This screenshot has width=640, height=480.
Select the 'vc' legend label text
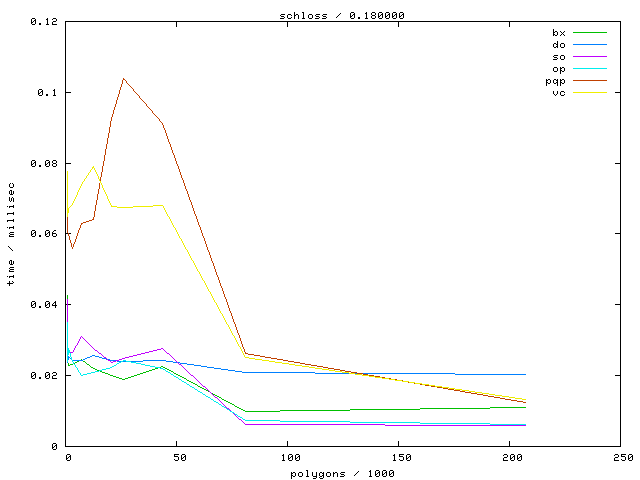pyautogui.click(x=558, y=93)
